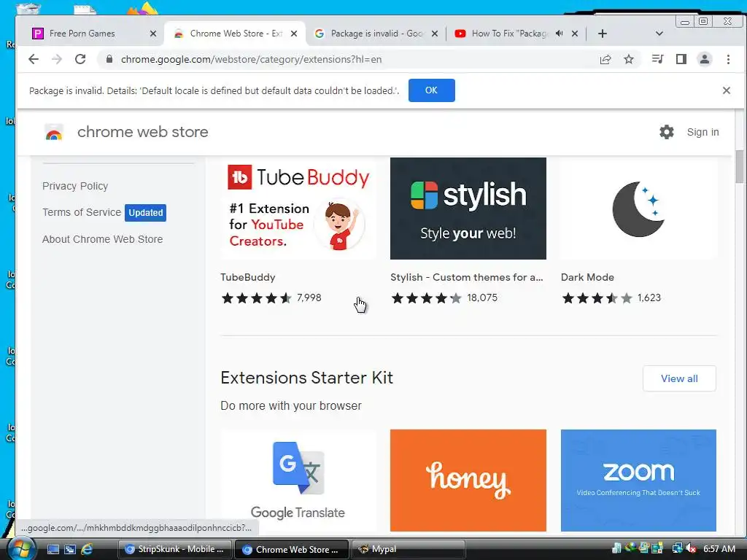This screenshot has width=747, height=560.
Task: Open the Stylish extension thumbnail
Action: click(x=468, y=209)
